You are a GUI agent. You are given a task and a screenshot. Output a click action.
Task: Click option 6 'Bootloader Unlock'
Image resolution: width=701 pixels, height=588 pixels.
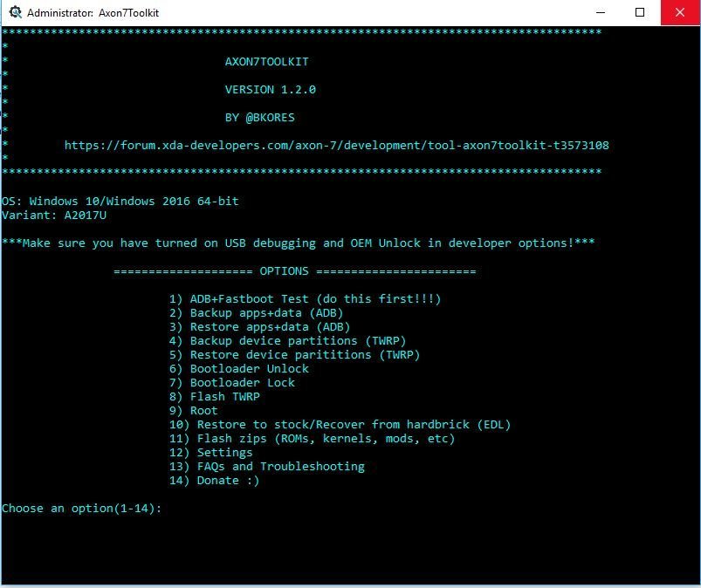click(x=238, y=369)
